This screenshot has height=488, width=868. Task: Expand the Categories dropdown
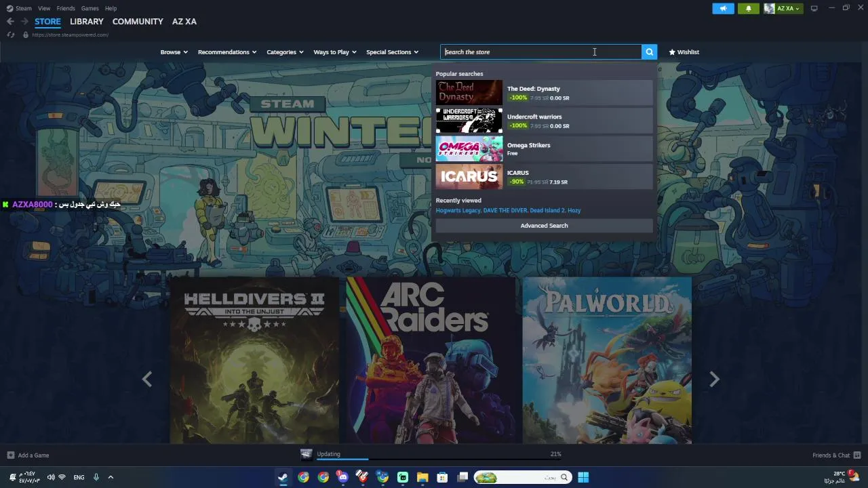(285, 52)
